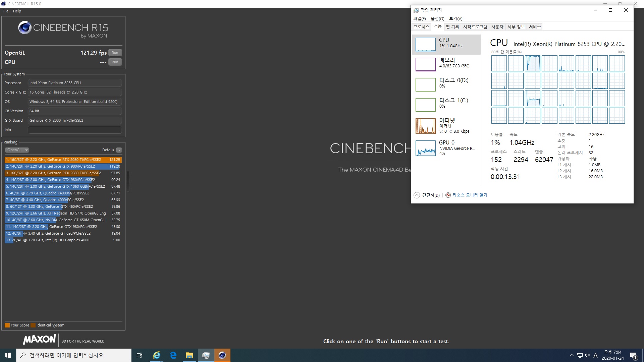
Task: Open the OpenGL ranking dropdown
Action: (17, 150)
